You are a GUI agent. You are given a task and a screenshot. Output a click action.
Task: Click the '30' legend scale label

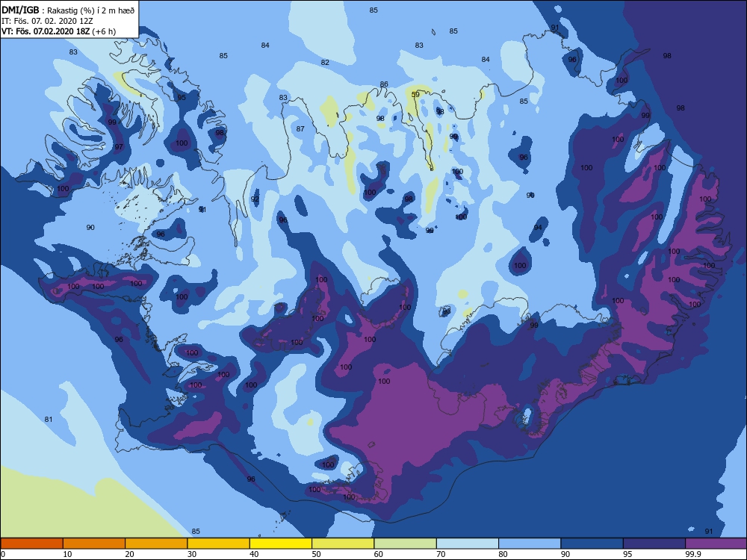tap(192, 554)
